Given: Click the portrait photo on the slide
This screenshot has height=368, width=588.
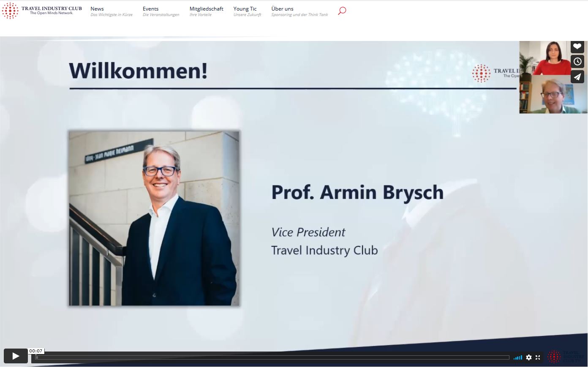Looking at the screenshot, I should coord(154,218).
